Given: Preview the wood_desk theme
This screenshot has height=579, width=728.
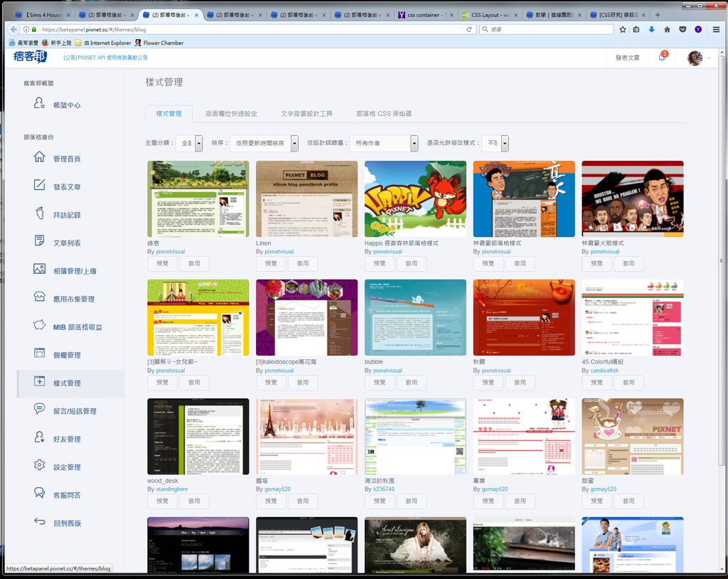Looking at the screenshot, I should click(x=163, y=501).
